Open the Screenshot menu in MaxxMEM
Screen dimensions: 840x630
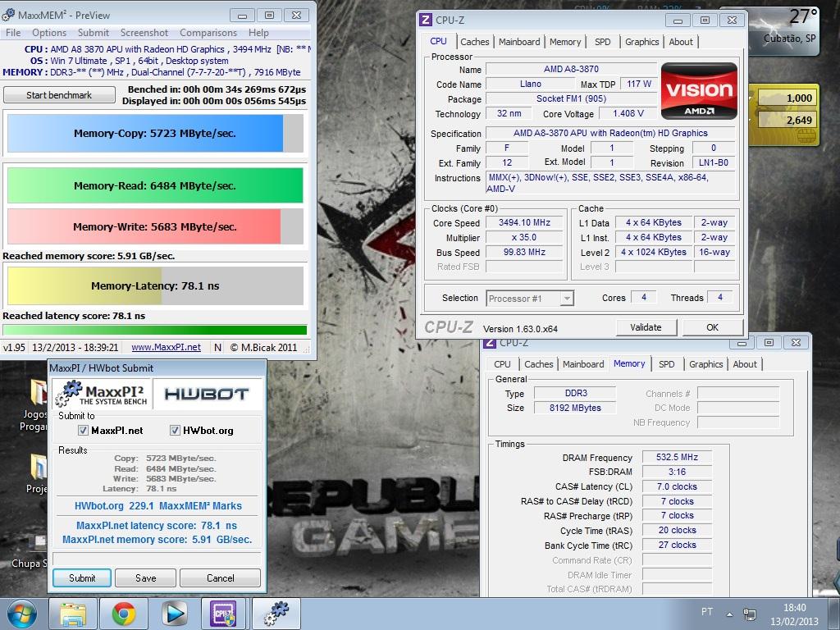click(x=144, y=33)
